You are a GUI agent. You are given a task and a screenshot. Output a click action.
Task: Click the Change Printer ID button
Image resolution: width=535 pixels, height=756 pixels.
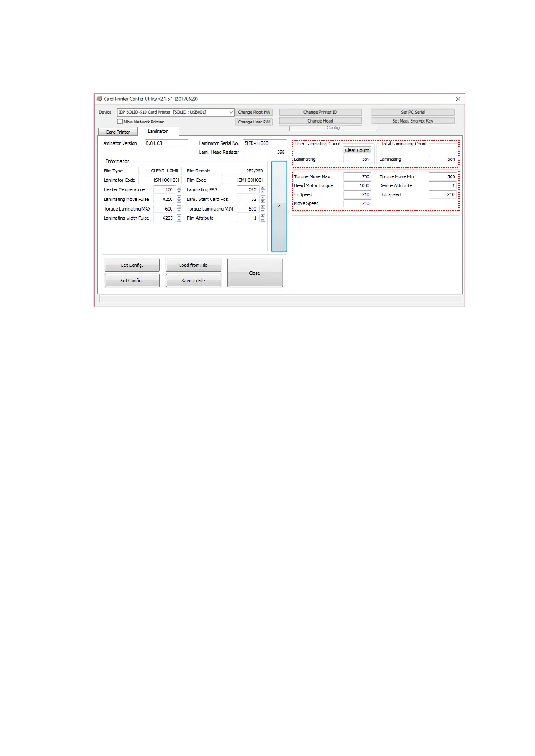point(320,112)
